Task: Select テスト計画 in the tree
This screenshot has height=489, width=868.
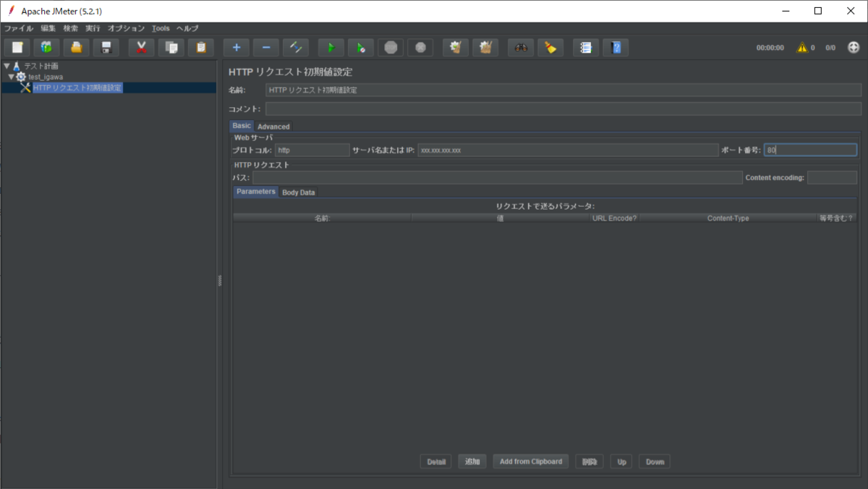Action: pos(41,66)
